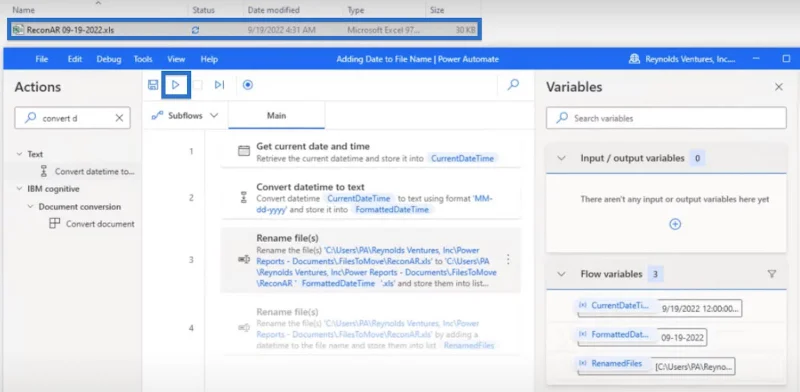800x392 pixels.
Task: Select the FormattedDateTime flow variable
Action: pyautogui.click(x=616, y=335)
